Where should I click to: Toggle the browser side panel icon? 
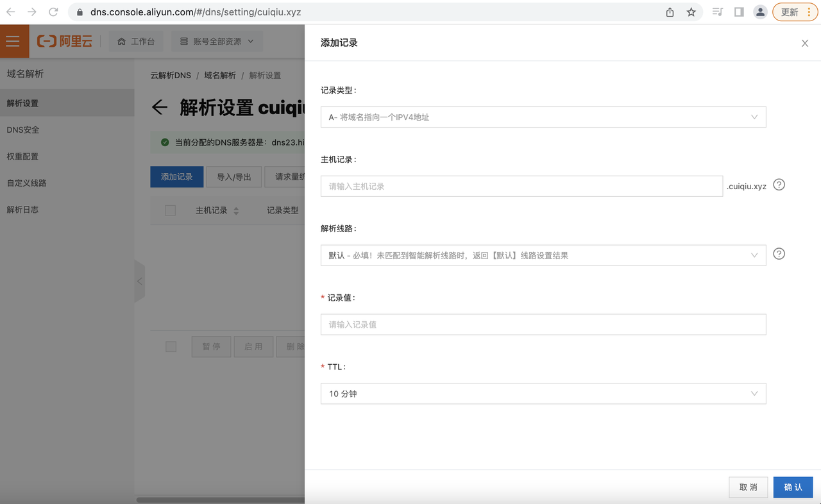point(739,12)
